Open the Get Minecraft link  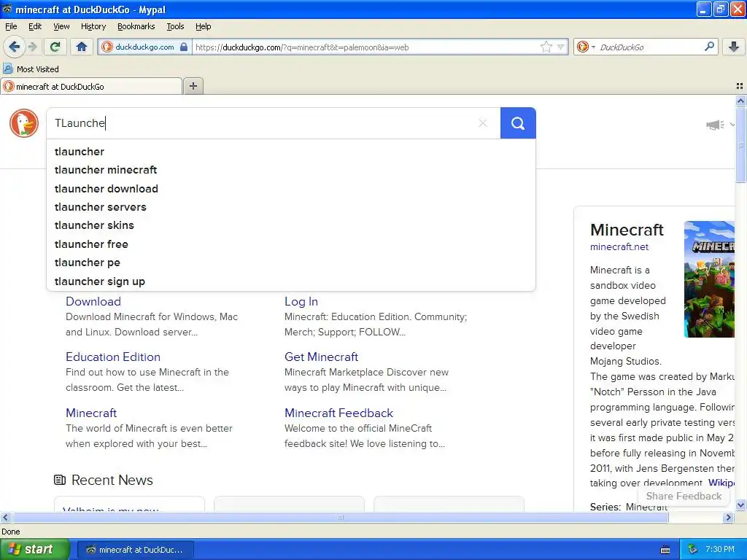tap(321, 357)
